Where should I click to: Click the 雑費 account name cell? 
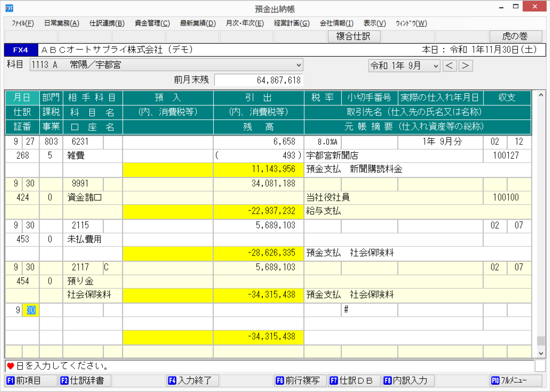(92, 156)
